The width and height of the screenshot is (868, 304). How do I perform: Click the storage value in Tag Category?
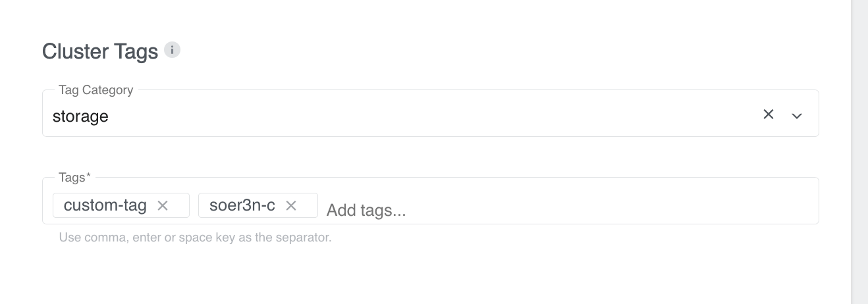[80, 116]
